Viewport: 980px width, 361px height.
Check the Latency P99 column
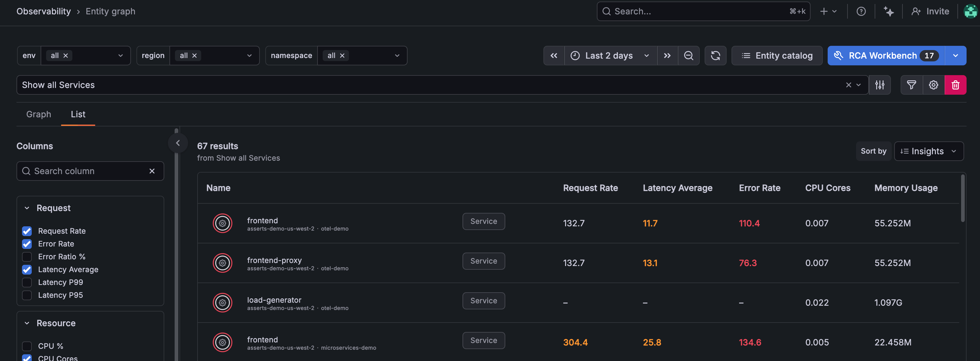click(27, 282)
